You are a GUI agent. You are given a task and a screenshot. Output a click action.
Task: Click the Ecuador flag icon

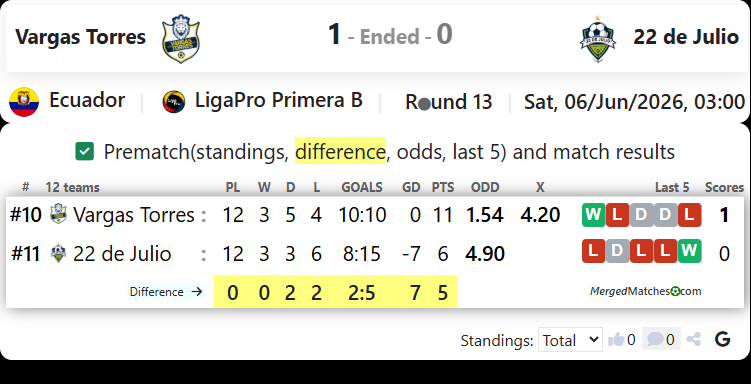(24, 102)
